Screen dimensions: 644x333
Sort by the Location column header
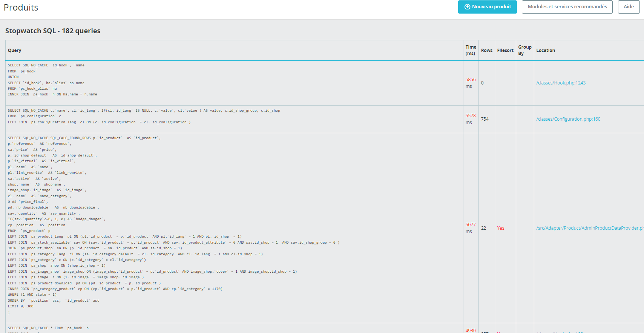point(545,51)
